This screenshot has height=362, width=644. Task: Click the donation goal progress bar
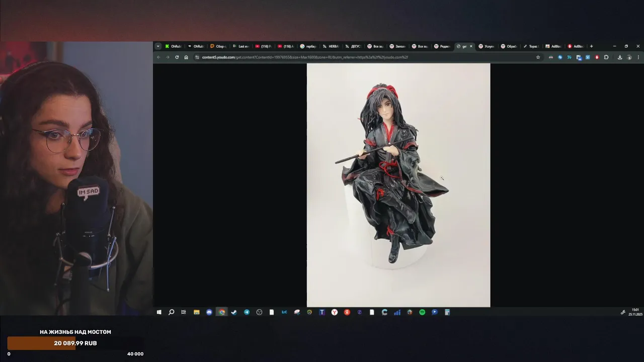(x=75, y=343)
